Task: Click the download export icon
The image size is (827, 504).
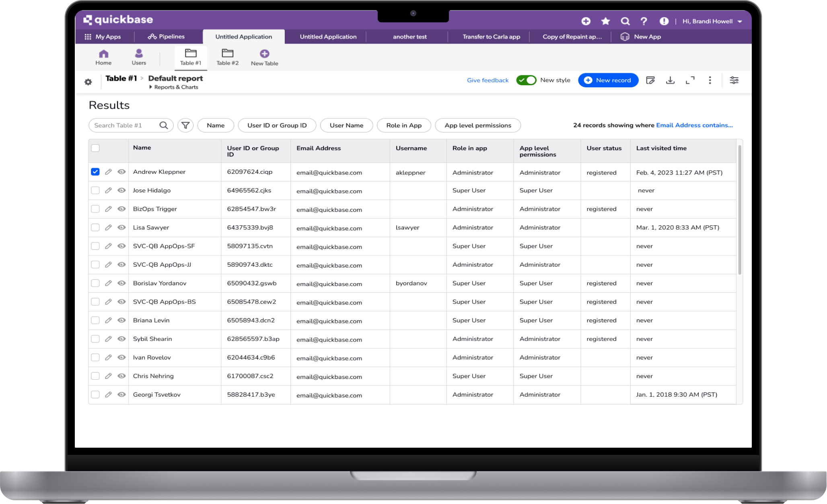Action: click(670, 80)
